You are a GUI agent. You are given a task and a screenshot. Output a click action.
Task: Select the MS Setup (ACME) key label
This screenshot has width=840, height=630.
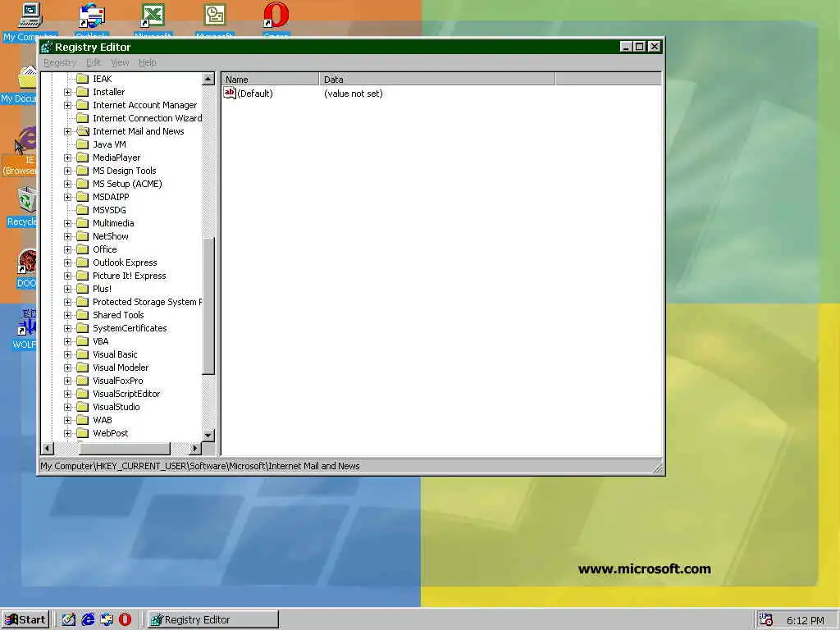tap(127, 184)
